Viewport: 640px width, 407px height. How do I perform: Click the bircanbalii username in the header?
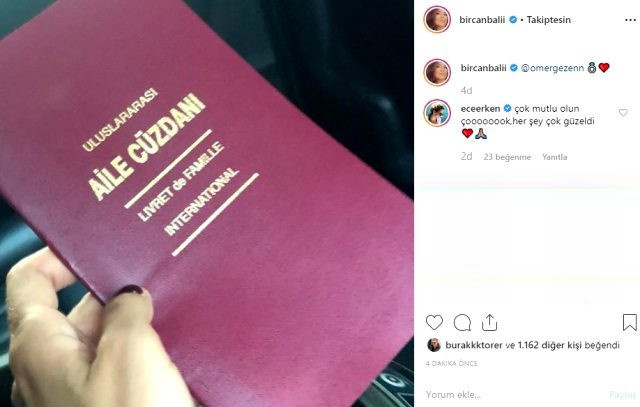click(482, 20)
